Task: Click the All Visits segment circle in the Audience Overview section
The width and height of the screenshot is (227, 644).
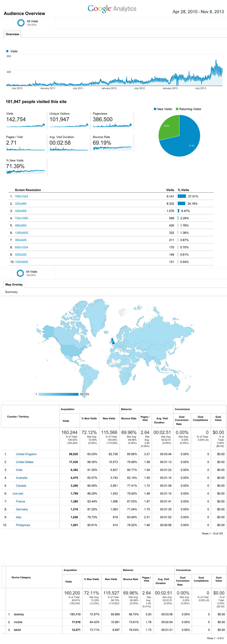Action: point(21,23)
